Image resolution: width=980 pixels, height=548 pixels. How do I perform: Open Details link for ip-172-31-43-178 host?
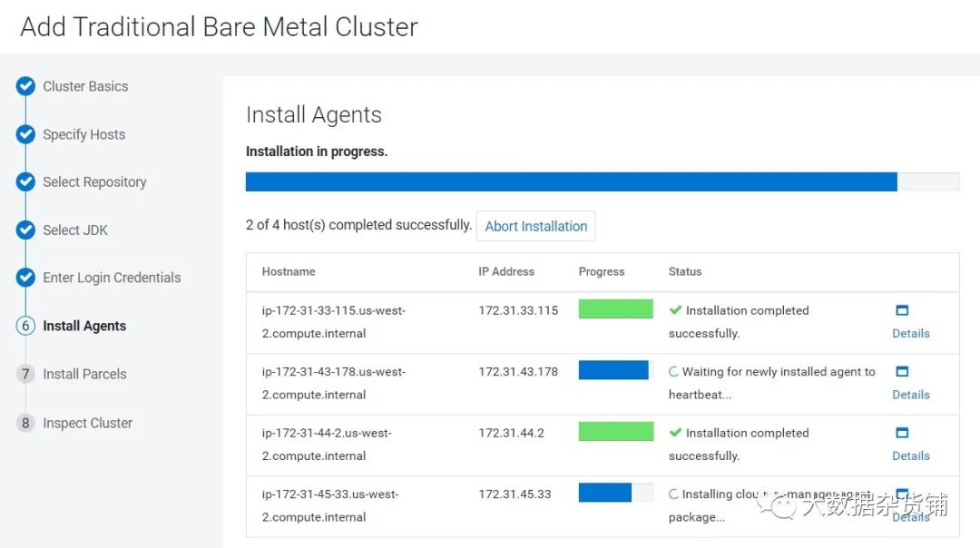[x=911, y=395]
